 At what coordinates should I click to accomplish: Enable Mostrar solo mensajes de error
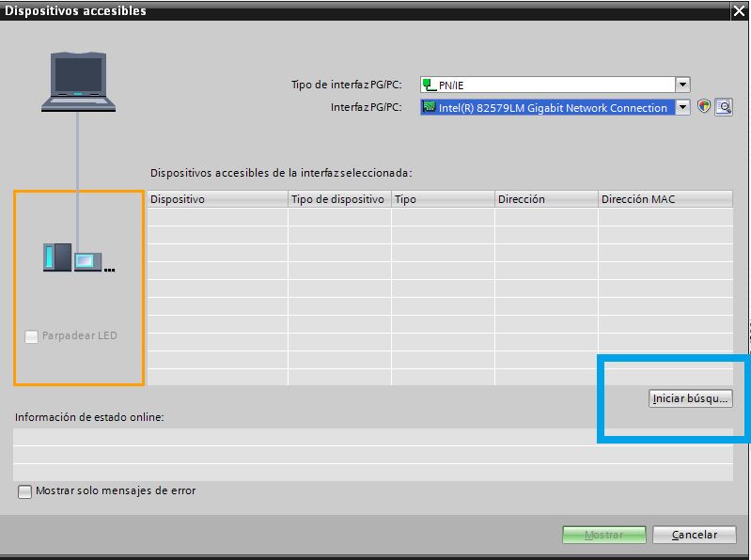pyautogui.click(x=24, y=491)
